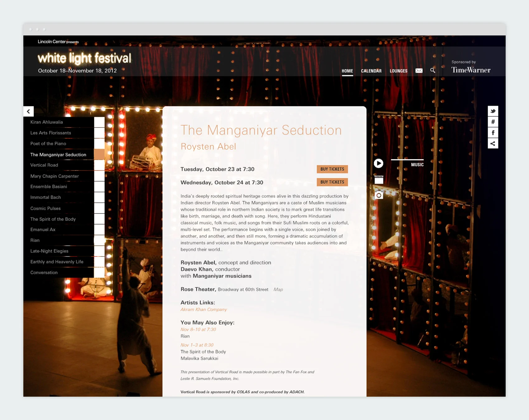This screenshot has height=420, width=529.
Task: Go to the Home menu
Action: (347, 71)
